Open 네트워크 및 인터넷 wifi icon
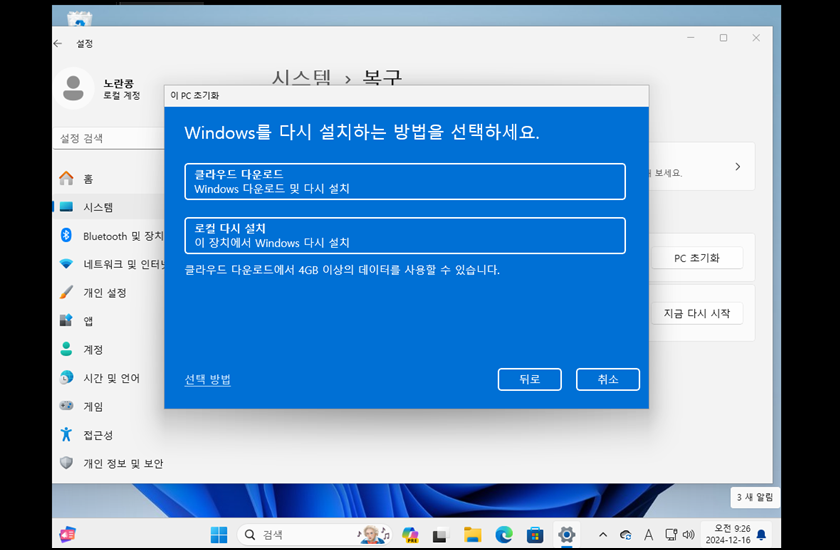This screenshot has height=550, width=840. coord(66,264)
